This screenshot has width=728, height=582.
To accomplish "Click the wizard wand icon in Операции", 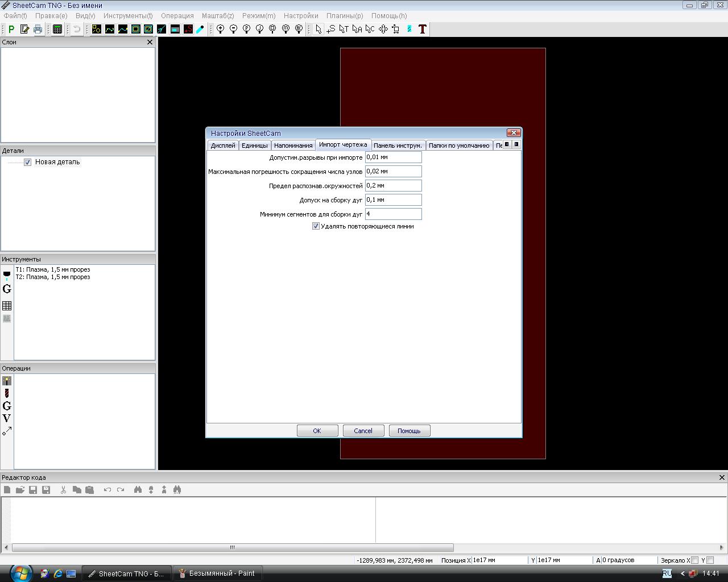I will pyautogui.click(x=7, y=381).
